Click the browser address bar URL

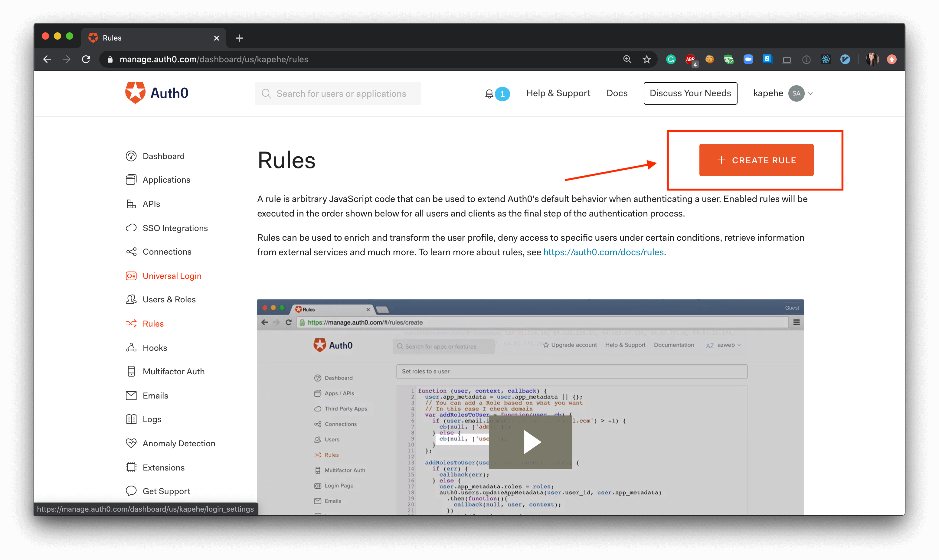click(214, 59)
